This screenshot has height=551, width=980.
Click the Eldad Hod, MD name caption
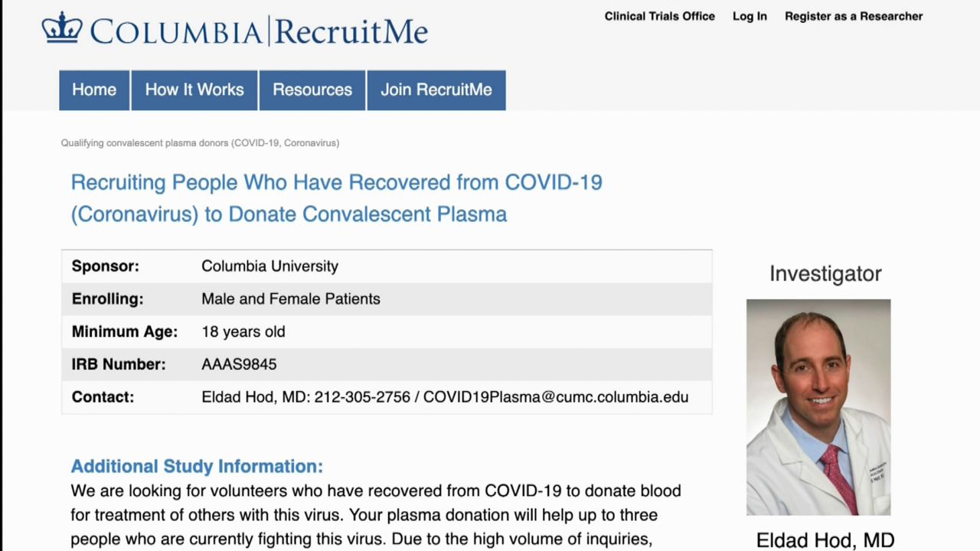click(825, 540)
